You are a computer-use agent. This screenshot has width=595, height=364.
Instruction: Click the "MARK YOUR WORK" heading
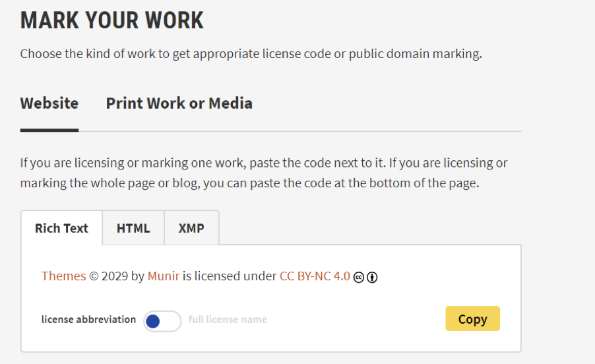[x=112, y=20]
